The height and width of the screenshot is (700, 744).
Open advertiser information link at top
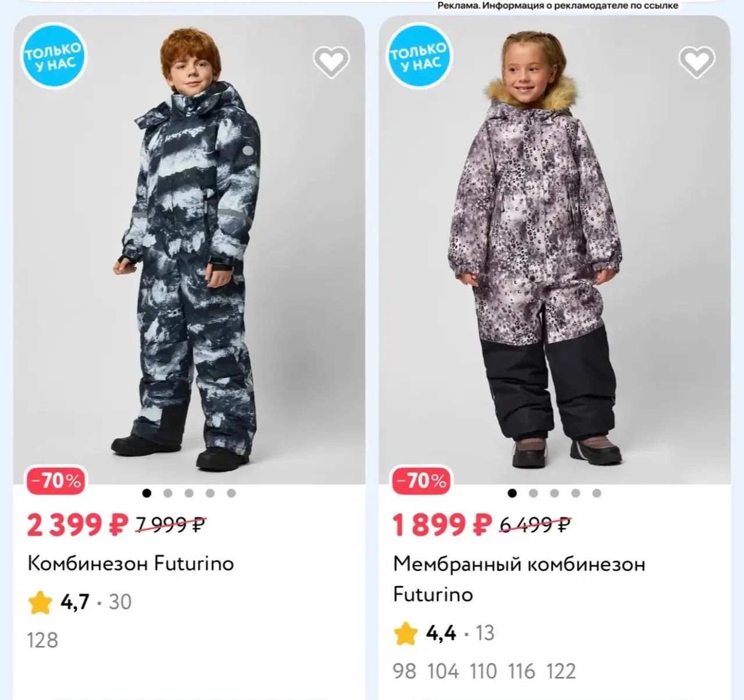(557, 5)
